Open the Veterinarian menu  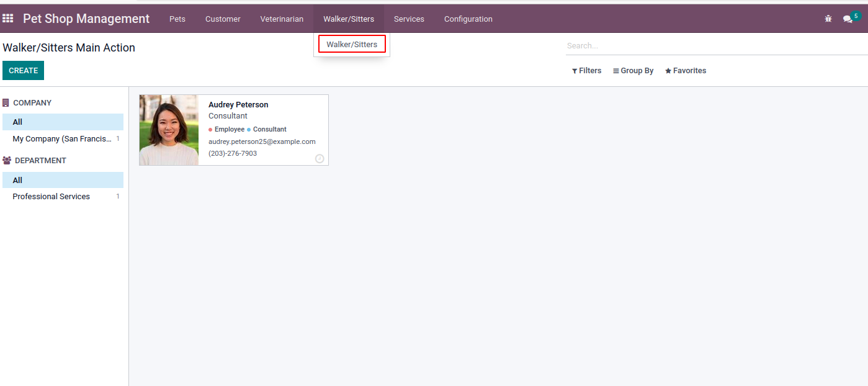coord(282,19)
